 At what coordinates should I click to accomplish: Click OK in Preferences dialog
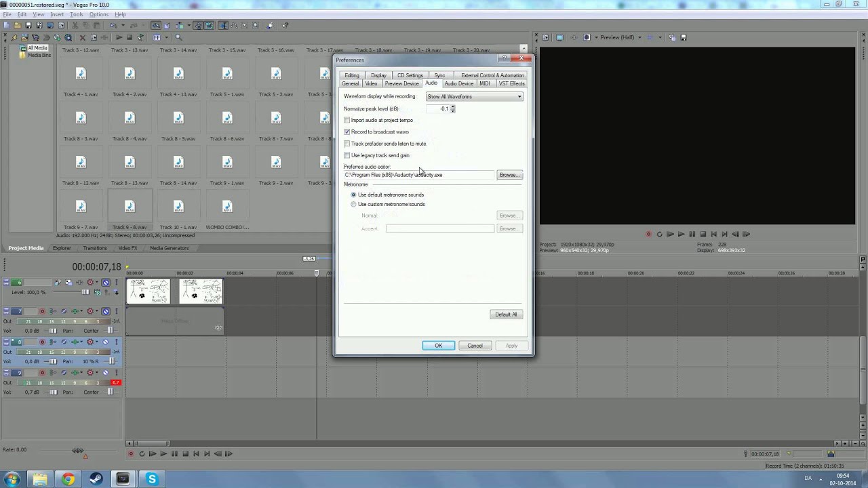[x=439, y=346]
